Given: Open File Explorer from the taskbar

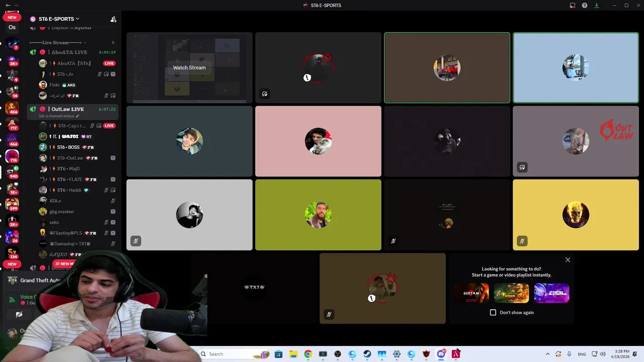Looking at the screenshot, I should (293, 354).
